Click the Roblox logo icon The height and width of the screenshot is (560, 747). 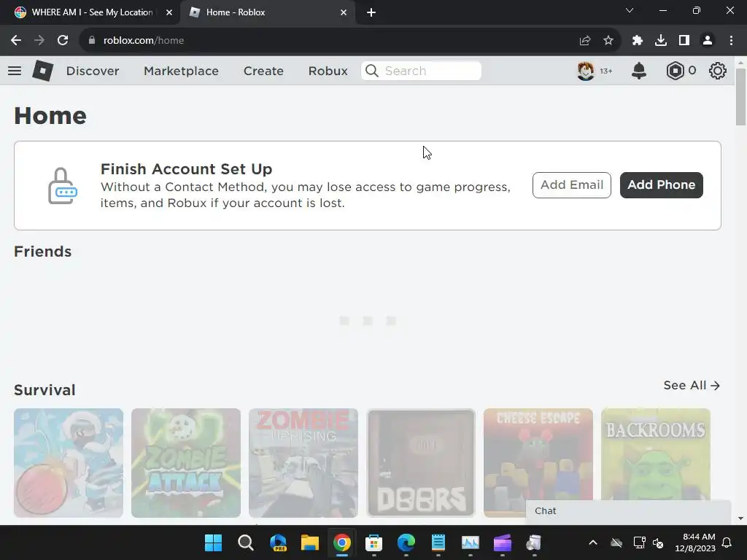pos(43,71)
